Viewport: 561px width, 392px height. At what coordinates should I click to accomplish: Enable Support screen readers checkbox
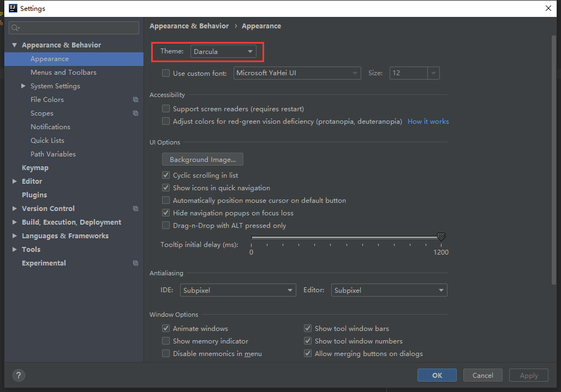(166, 108)
